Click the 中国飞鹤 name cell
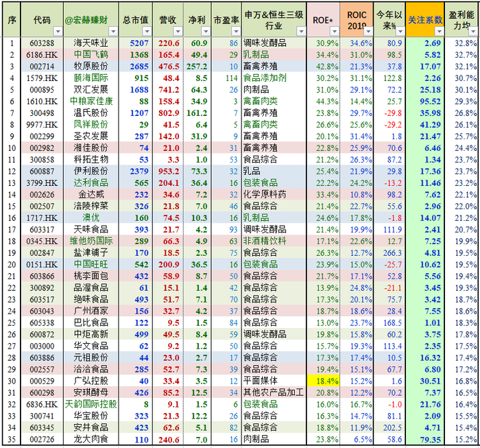Image resolution: width=480 pixels, height=448 pixels. click(91, 55)
